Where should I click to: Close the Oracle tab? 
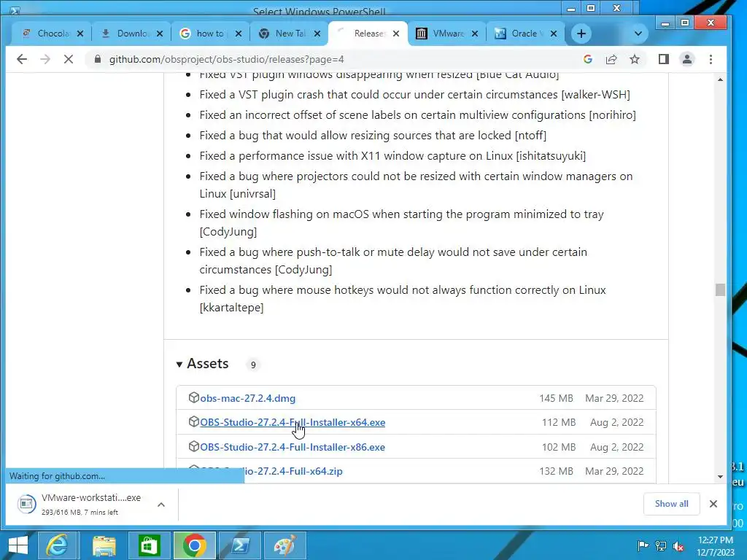pos(554,34)
